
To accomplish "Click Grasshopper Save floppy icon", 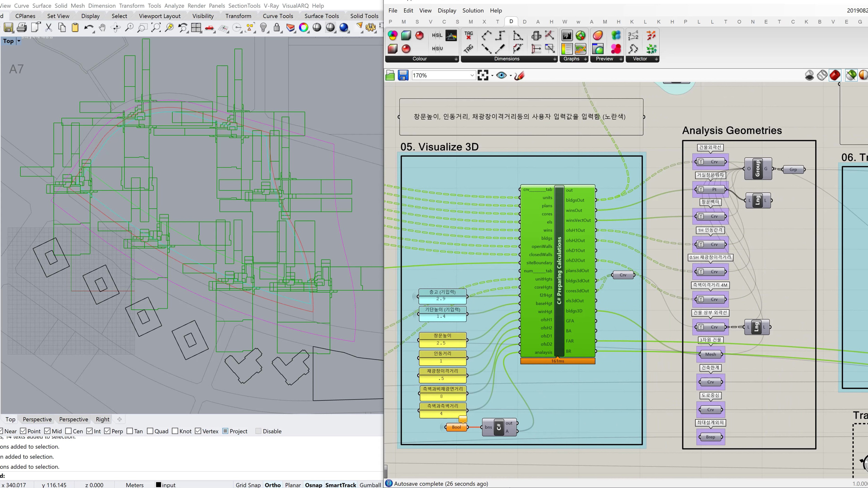I will pos(403,75).
